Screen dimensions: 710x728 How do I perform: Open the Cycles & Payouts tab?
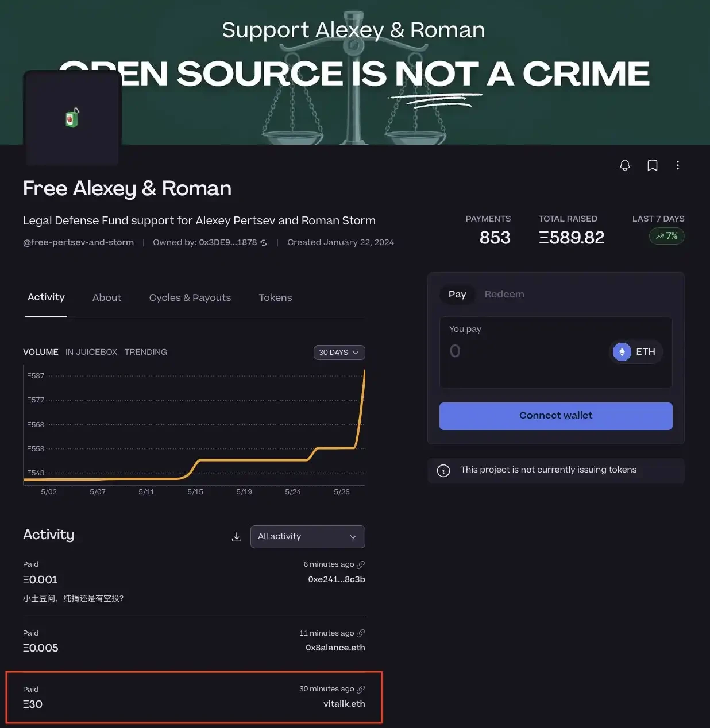pos(190,297)
